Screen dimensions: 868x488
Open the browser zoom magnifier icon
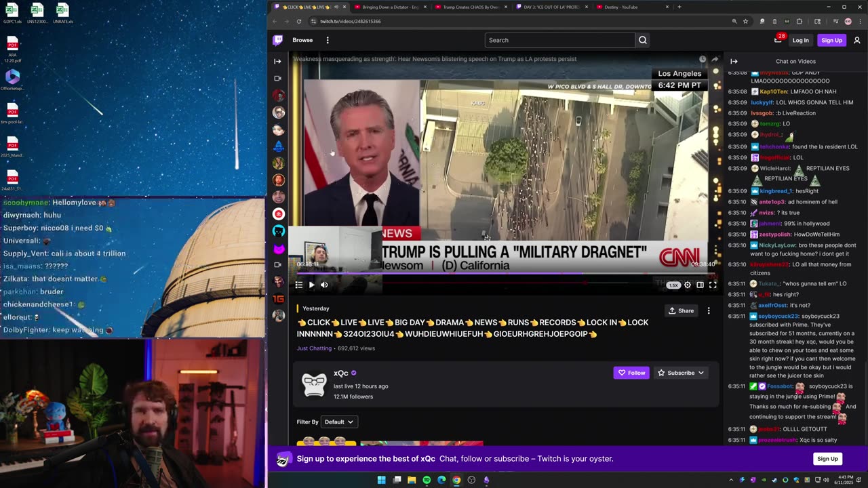point(734,21)
